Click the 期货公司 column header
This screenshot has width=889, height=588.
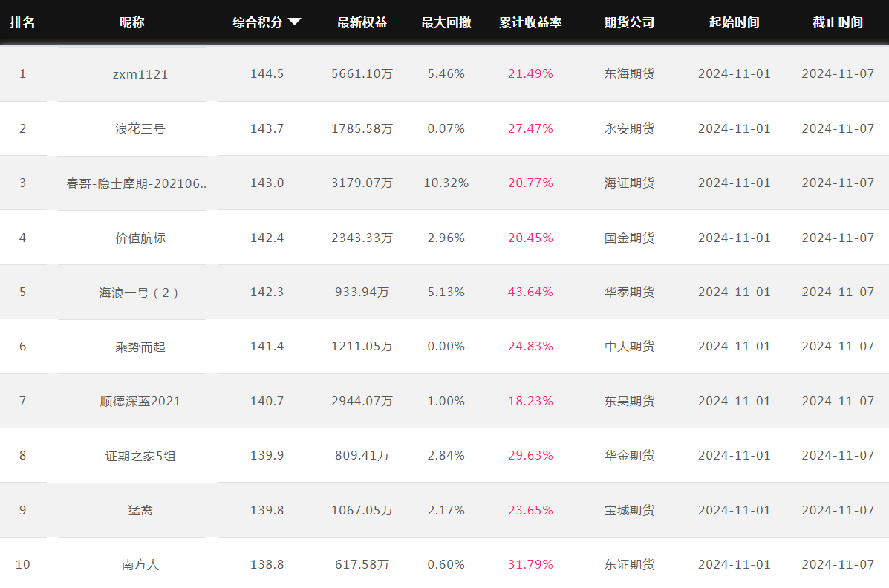pyautogui.click(x=629, y=22)
